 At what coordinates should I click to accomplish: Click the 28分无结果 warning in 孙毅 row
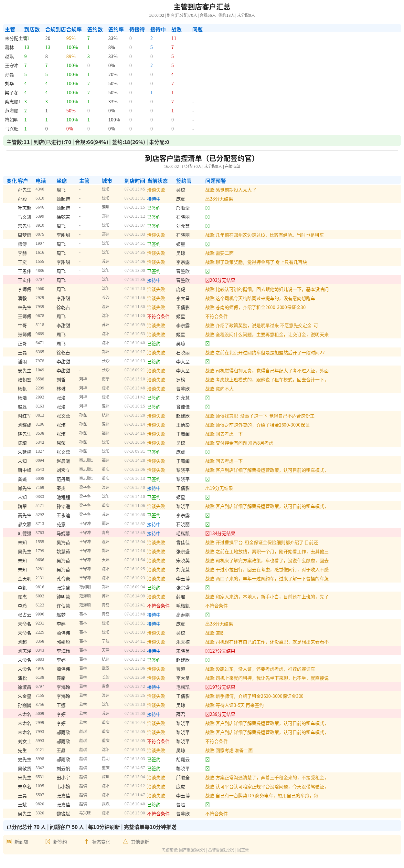pos(219,199)
